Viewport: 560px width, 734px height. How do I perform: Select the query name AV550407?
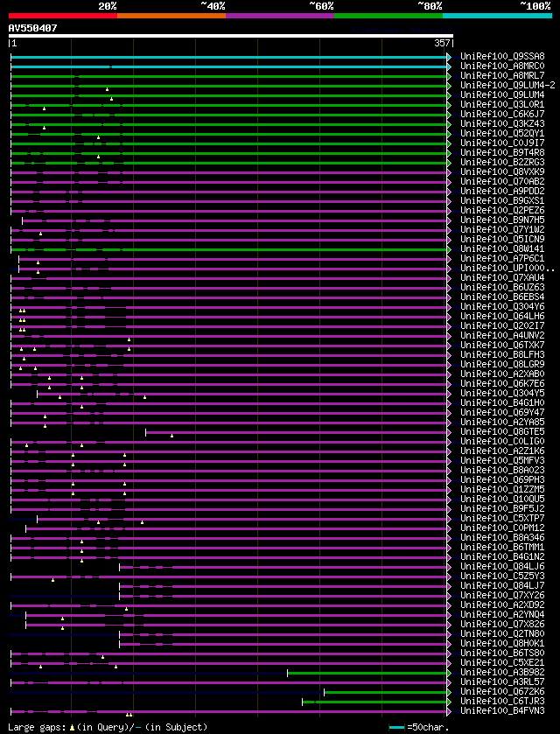[32, 28]
